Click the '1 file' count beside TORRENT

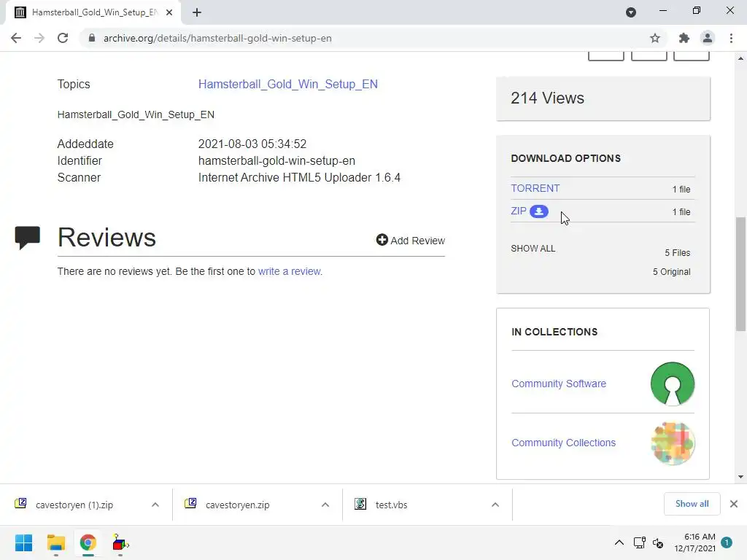click(x=681, y=190)
